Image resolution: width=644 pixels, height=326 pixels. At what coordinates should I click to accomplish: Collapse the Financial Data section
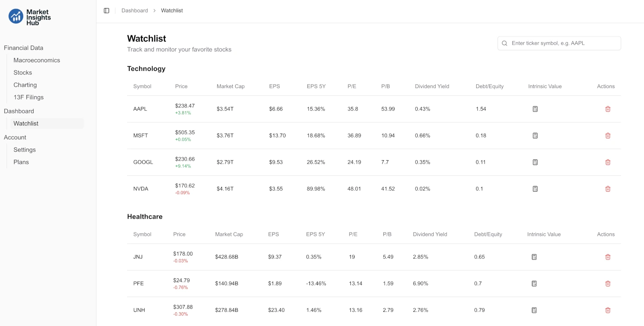[23, 48]
